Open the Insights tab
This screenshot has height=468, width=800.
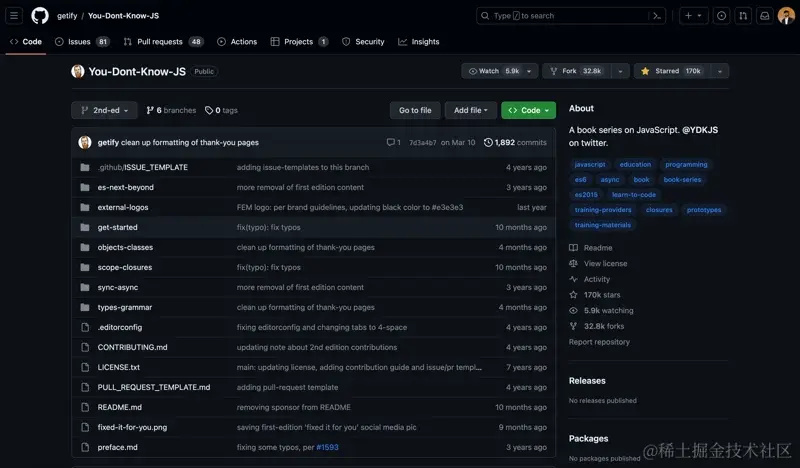pyautogui.click(x=419, y=42)
